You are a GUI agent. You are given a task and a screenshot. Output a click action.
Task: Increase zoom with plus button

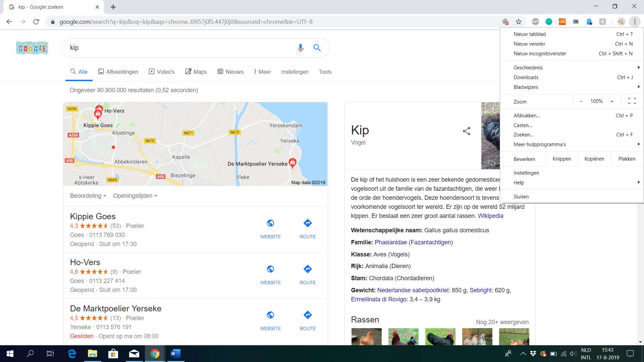612,101
